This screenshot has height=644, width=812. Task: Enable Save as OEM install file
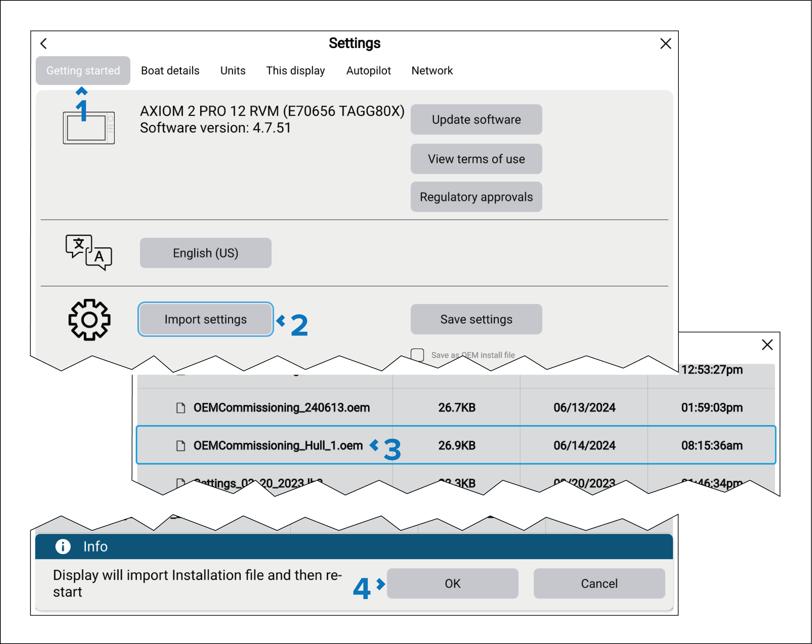click(x=417, y=354)
